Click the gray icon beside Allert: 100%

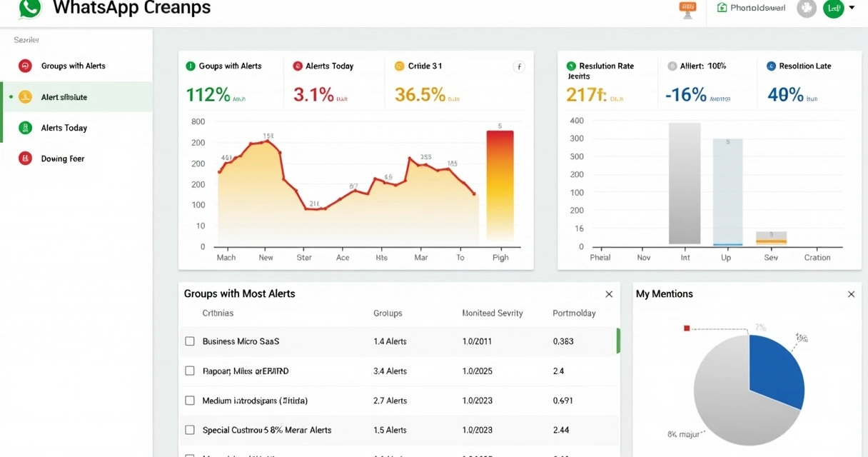[x=672, y=66]
